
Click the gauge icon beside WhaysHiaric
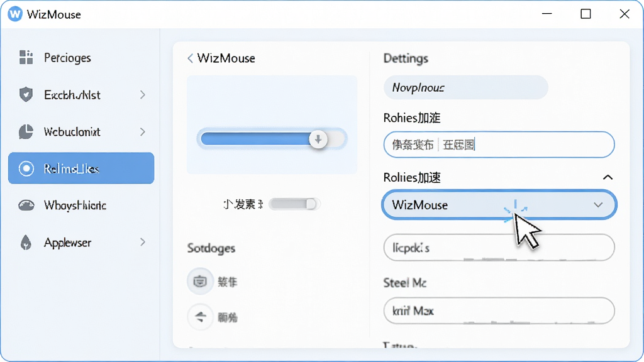pyautogui.click(x=26, y=205)
